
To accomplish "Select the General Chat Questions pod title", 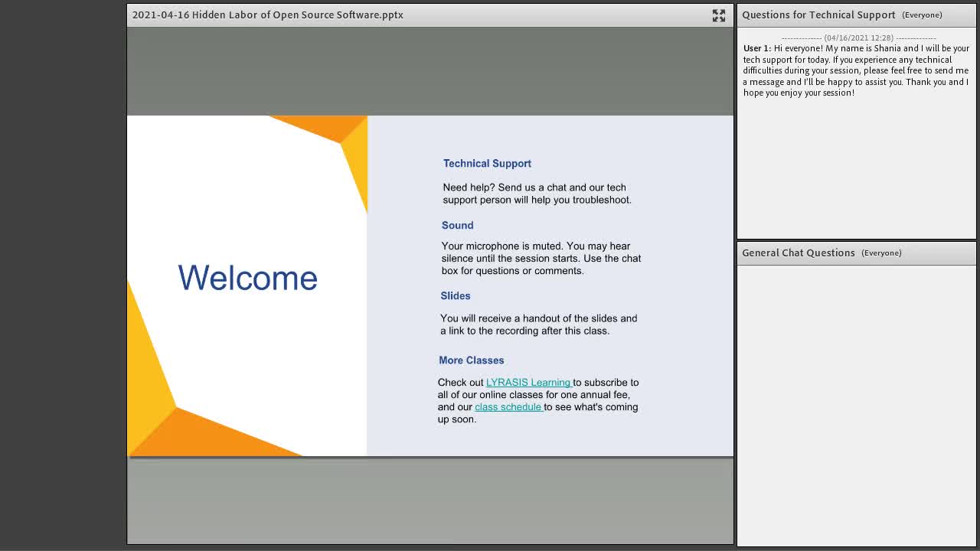I will 798,253.
